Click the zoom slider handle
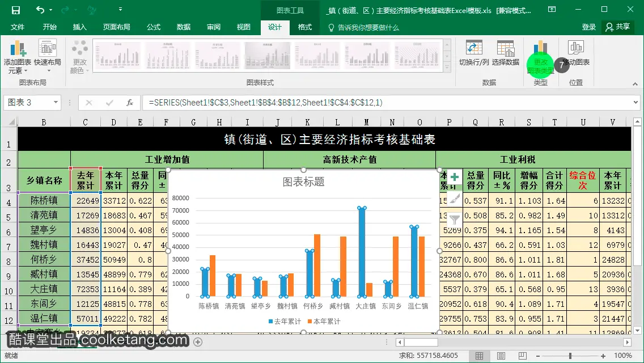The width and height of the screenshot is (644, 363). tap(570, 356)
